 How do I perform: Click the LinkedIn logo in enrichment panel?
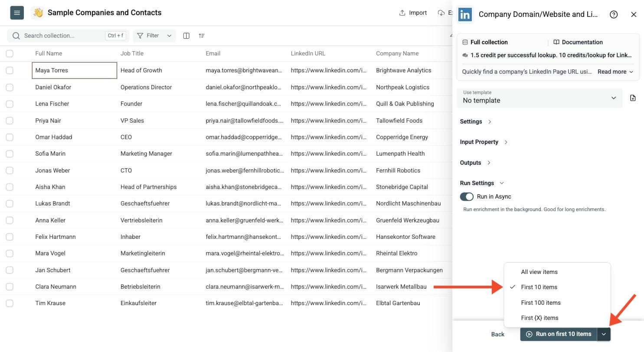point(465,14)
